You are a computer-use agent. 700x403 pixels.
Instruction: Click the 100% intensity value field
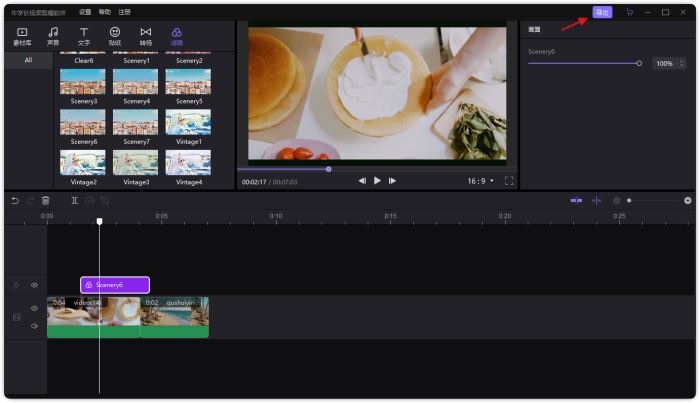coord(665,64)
